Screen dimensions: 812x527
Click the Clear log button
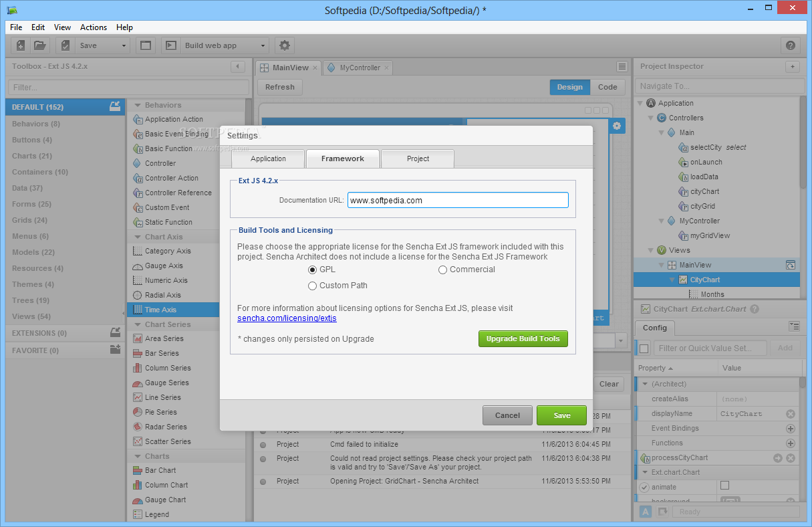point(608,384)
